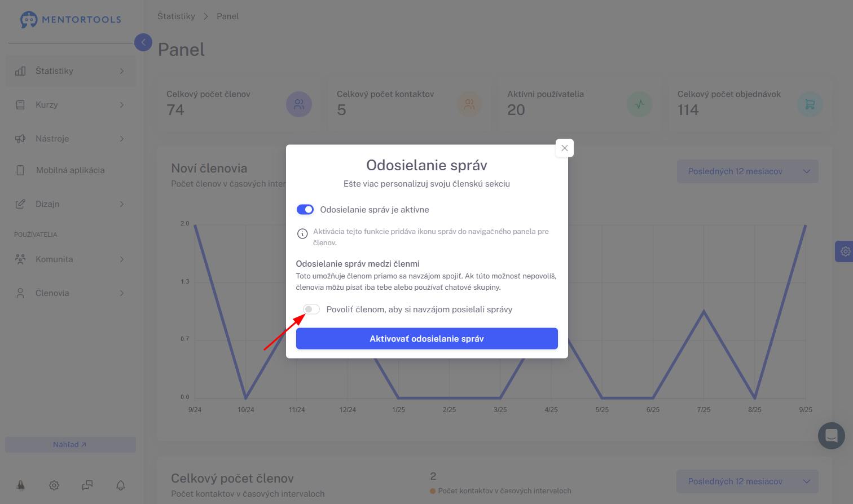Open the chat messages icon in sidebar footer
The image size is (853, 504).
click(87, 485)
